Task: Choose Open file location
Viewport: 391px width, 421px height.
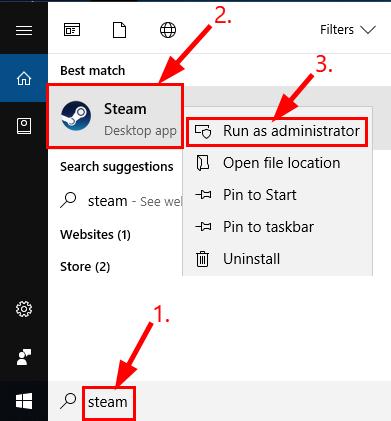Action: coord(277,163)
